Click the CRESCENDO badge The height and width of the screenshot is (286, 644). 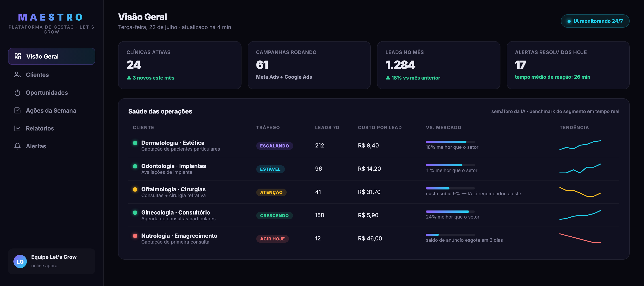click(x=274, y=216)
